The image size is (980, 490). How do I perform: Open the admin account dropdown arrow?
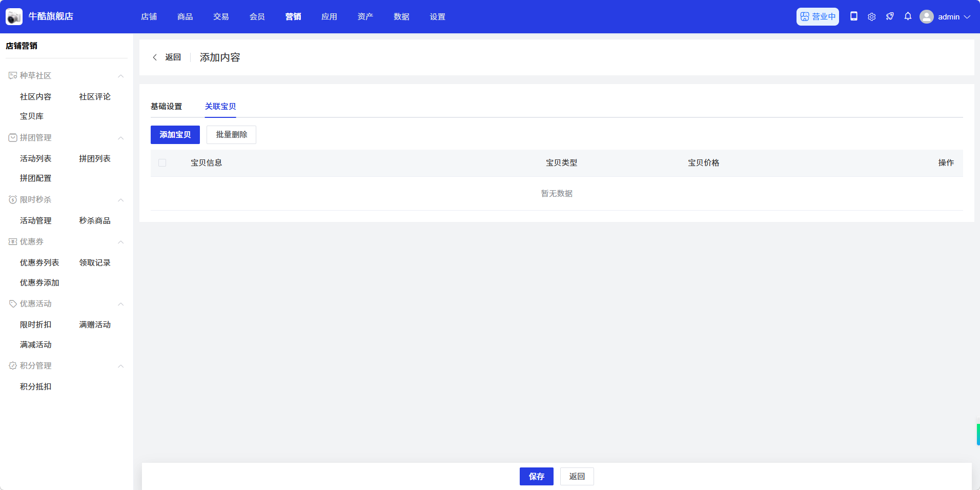(967, 17)
